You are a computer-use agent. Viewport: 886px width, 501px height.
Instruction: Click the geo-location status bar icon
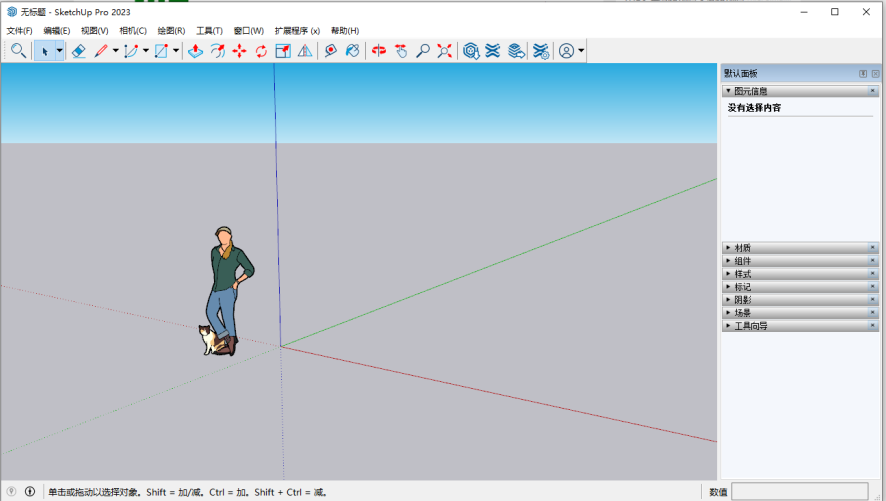tap(11, 491)
